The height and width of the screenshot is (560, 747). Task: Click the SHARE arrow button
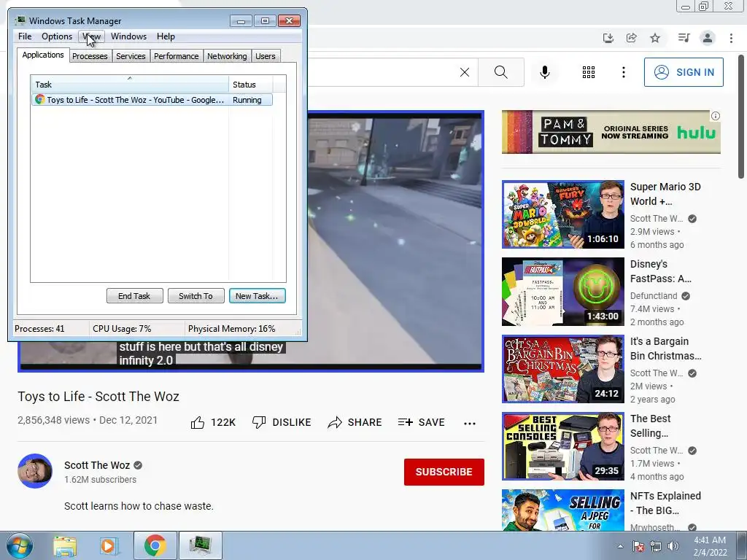(355, 422)
